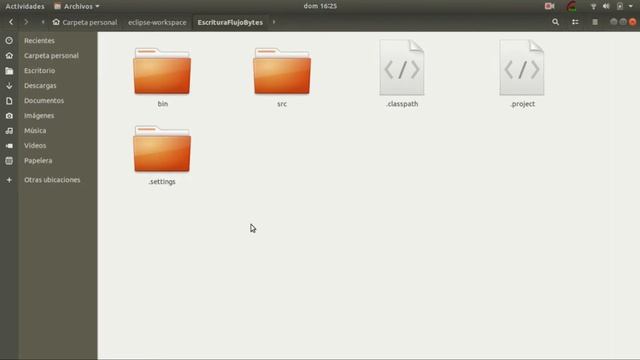Select the .classpath file
The image size is (640, 360).
pos(402,68)
